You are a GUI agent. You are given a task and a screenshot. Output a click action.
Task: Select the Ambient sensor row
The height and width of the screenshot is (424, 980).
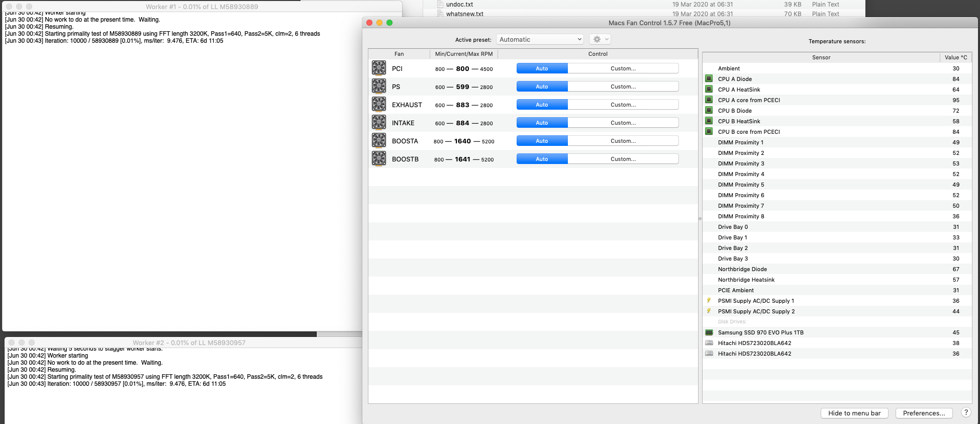tap(837, 68)
